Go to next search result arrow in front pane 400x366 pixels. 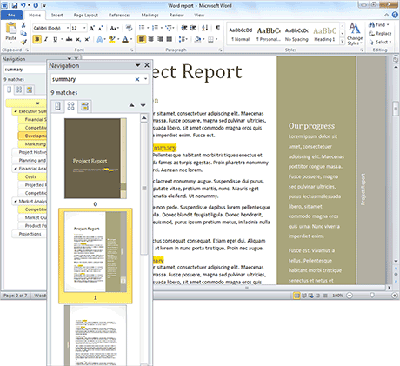[143, 105]
